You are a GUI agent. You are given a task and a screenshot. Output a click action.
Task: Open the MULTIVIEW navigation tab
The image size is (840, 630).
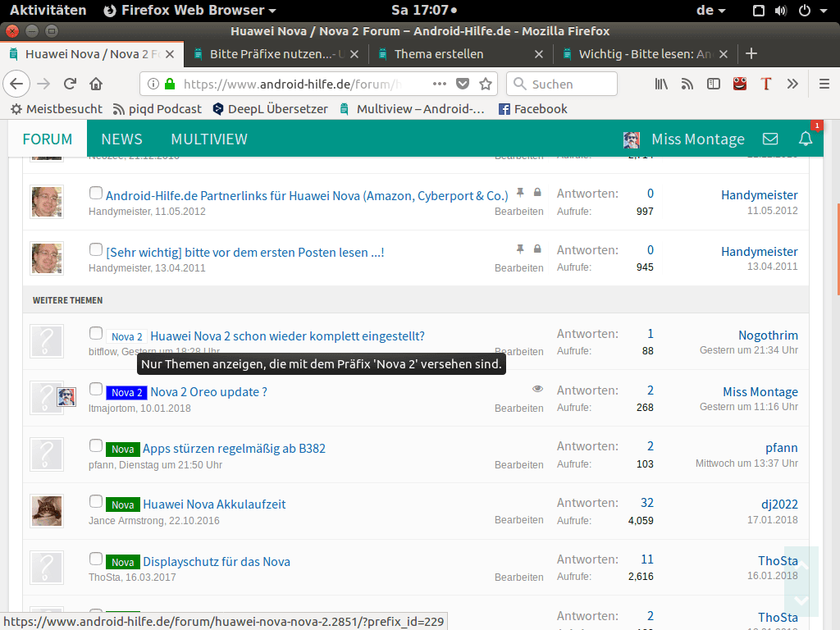pyautogui.click(x=209, y=139)
